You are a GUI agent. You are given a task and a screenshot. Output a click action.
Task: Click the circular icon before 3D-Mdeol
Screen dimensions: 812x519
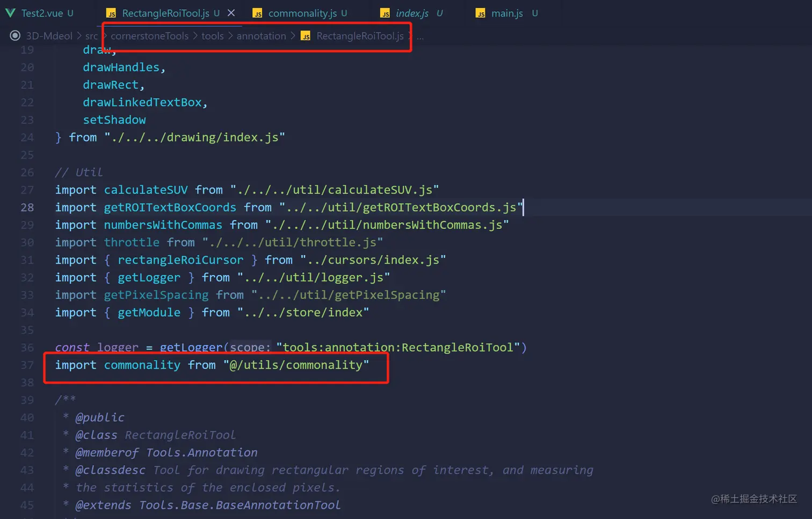15,36
